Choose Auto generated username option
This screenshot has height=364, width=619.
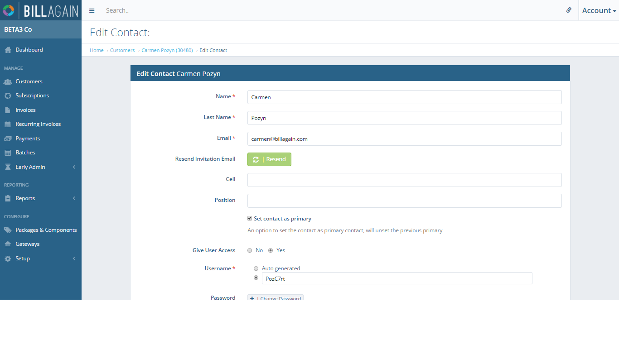click(x=256, y=268)
